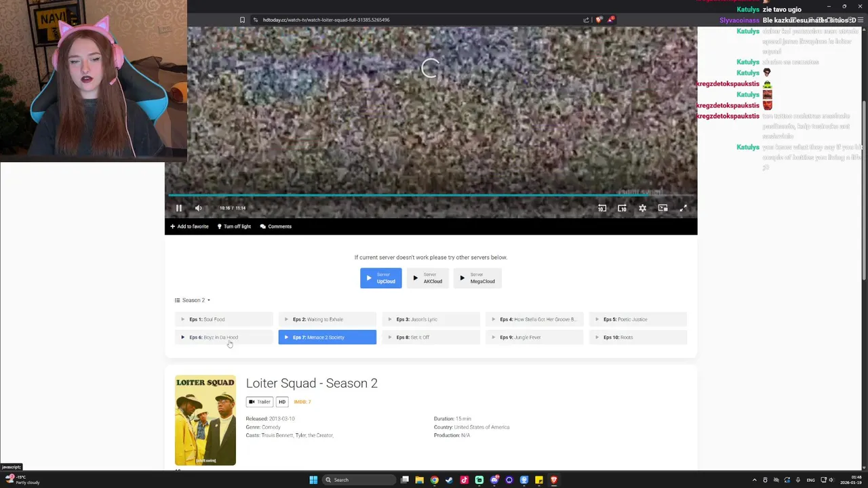Skip forward 10 seconds in the video
Viewport: 868px width, 488px height.
click(622, 208)
